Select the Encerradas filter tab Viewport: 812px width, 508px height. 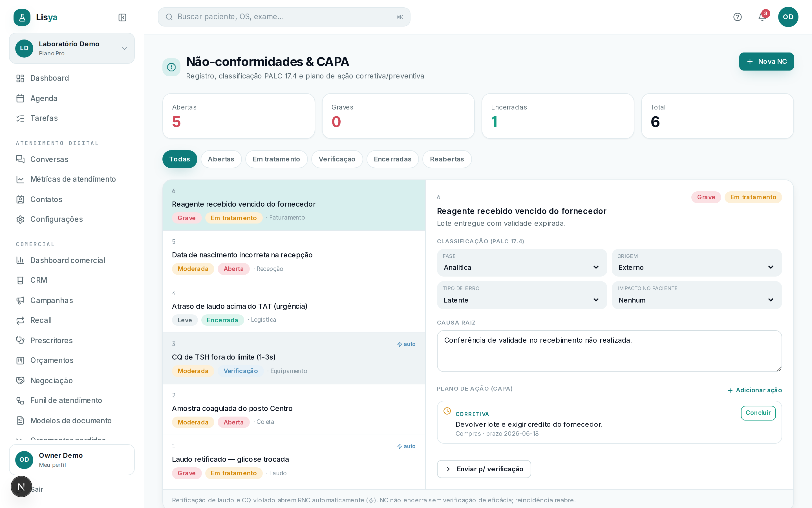pos(392,159)
